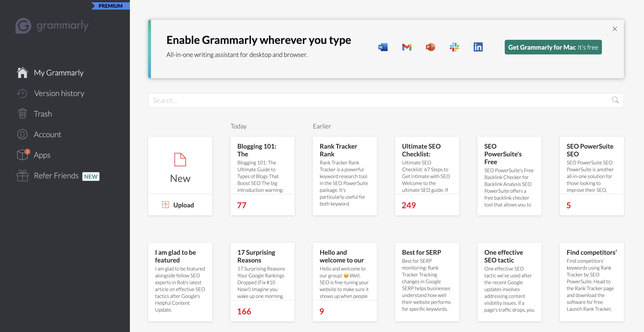The image size is (644, 332).
Task: Open the Blogging 101 document card
Action: pyautogui.click(x=262, y=176)
